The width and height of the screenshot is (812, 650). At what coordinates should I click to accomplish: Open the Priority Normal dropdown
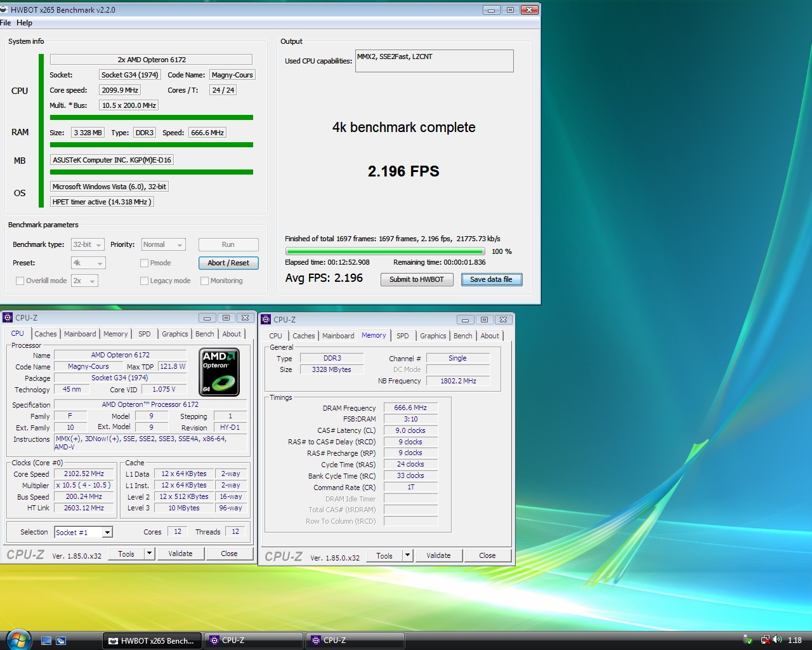pyautogui.click(x=163, y=244)
